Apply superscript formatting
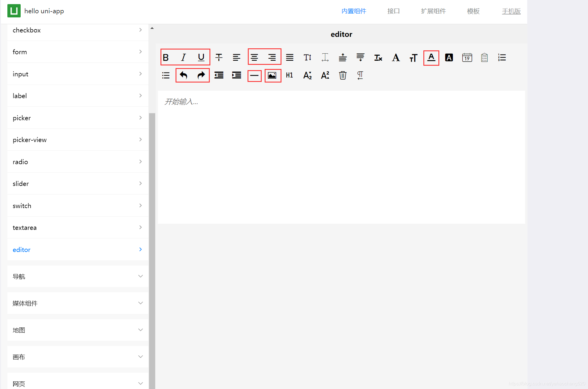This screenshot has width=588, height=389. click(x=325, y=75)
